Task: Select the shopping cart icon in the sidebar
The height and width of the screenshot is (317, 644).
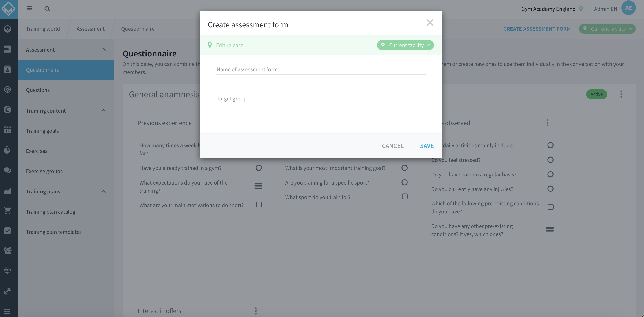Action: [x=7, y=210]
